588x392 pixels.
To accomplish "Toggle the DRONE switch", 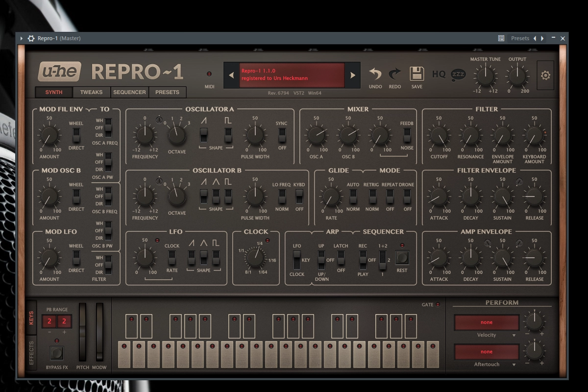I will [x=407, y=196].
